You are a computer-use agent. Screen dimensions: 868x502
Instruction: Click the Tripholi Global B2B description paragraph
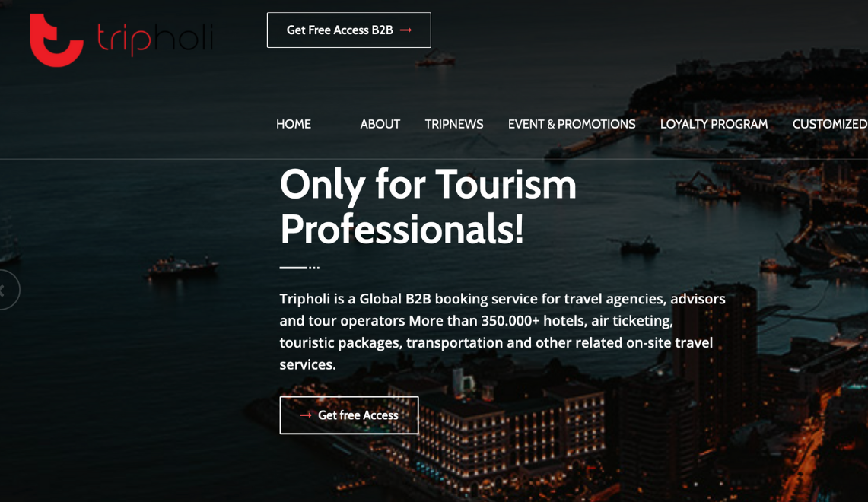tap(502, 332)
